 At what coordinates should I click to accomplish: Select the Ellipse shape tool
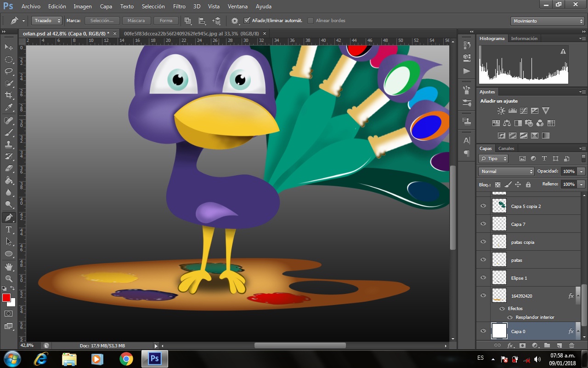pyautogui.click(x=9, y=253)
